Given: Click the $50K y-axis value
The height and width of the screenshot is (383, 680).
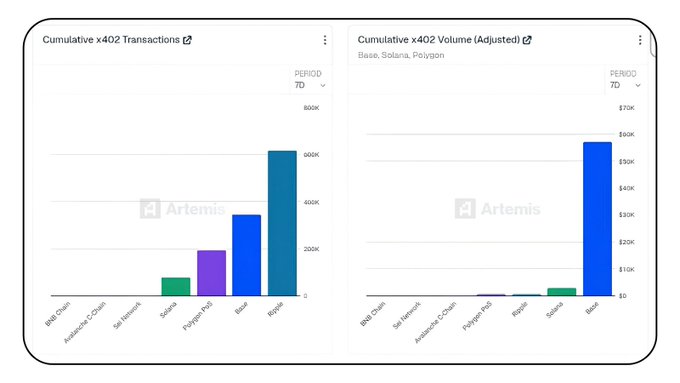Looking at the screenshot, I should tap(627, 161).
